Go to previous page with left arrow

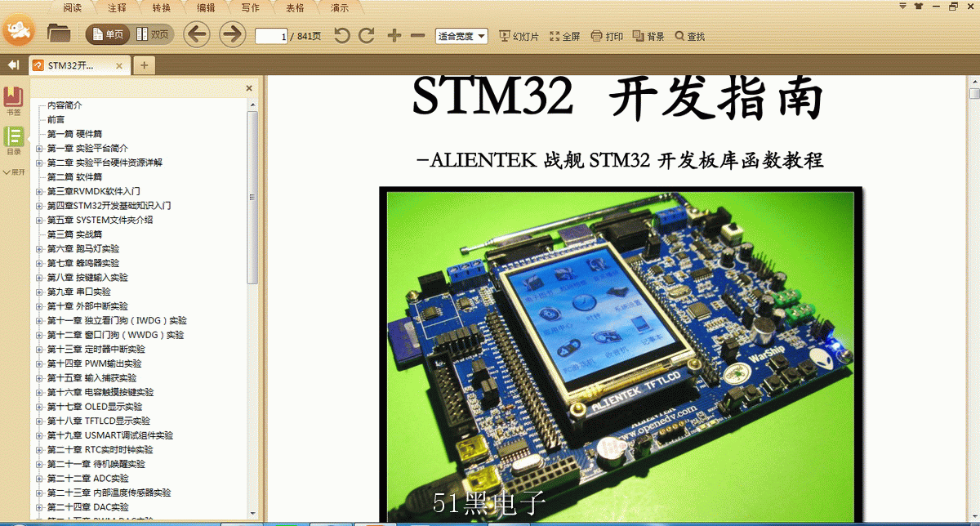point(197,34)
